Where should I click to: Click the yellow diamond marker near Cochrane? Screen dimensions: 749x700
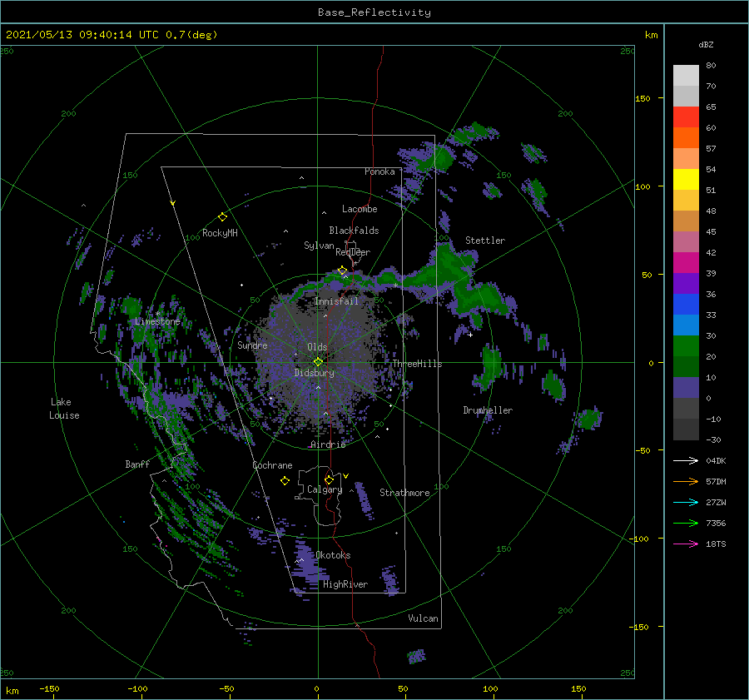tap(285, 480)
